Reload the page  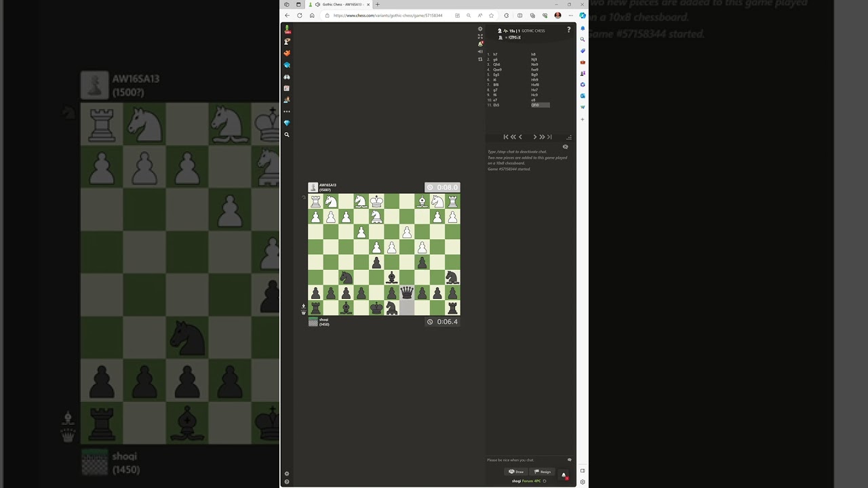[300, 16]
